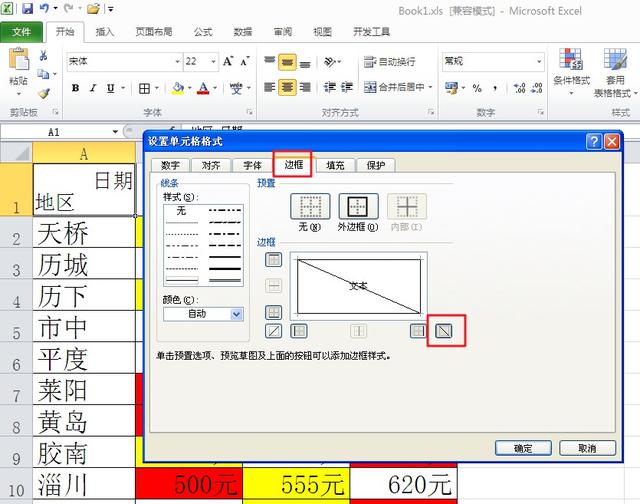
Task: Click the Undo arrow icon
Action: coord(44,8)
